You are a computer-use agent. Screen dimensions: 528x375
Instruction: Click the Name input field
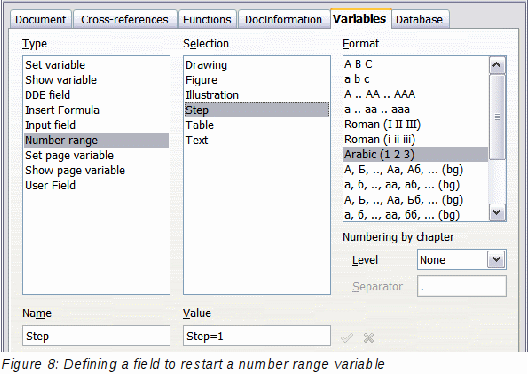96,336
